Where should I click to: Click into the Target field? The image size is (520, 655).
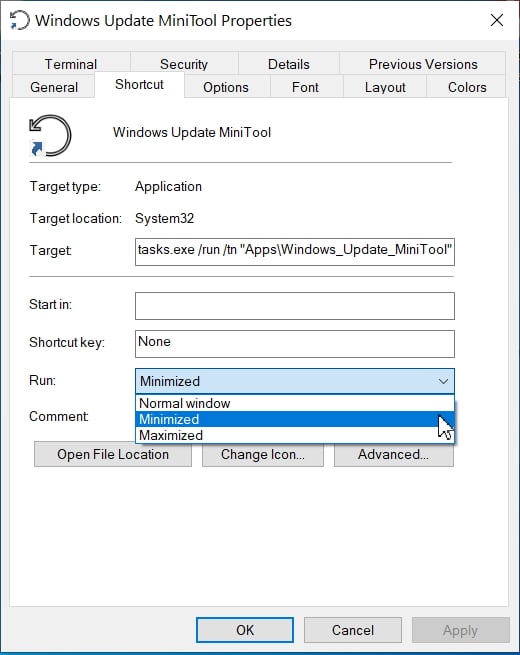(x=295, y=251)
